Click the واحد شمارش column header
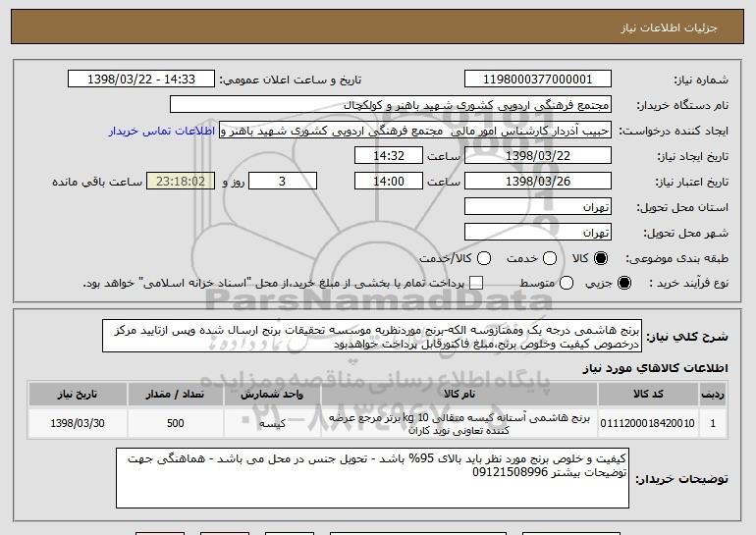Screen dimensions: 756x535 point(272,395)
